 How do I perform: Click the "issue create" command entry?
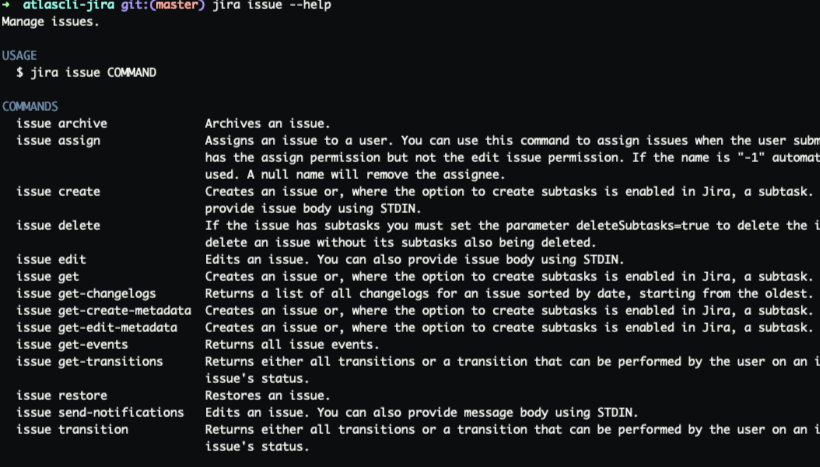[x=58, y=191]
